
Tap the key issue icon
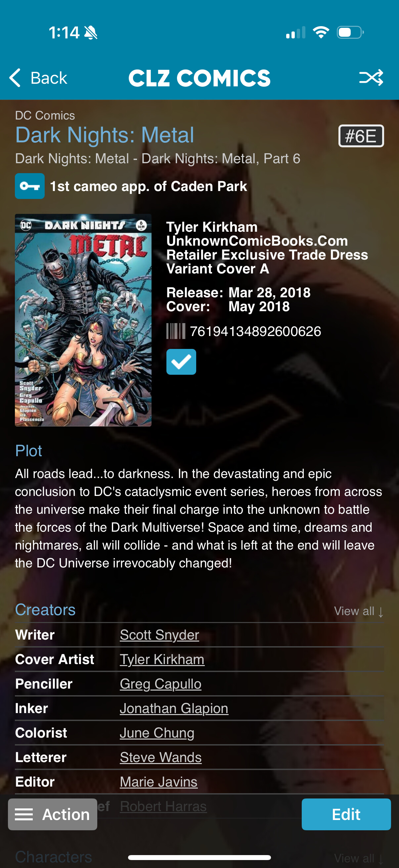click(x=30, y=186)
